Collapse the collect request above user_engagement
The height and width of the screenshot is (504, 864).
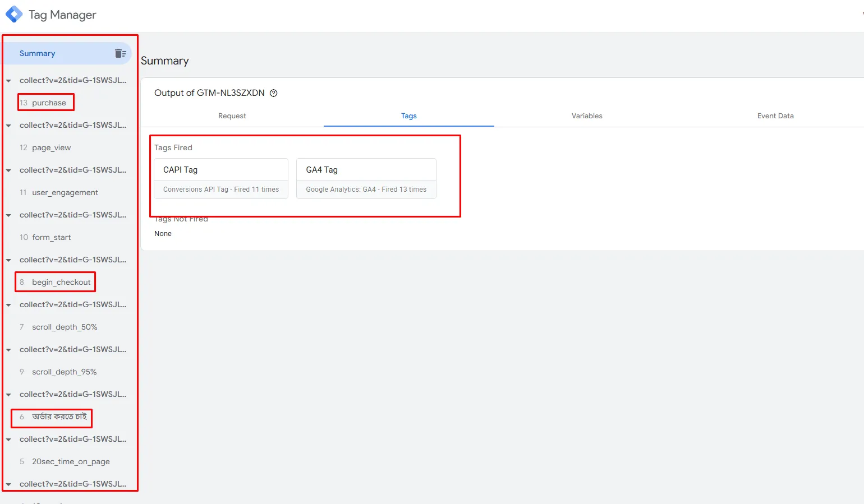(x=8, y=170)
